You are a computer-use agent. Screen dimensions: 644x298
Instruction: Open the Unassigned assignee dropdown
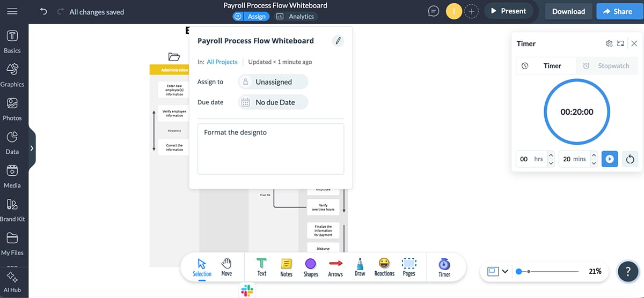[273, 82]
